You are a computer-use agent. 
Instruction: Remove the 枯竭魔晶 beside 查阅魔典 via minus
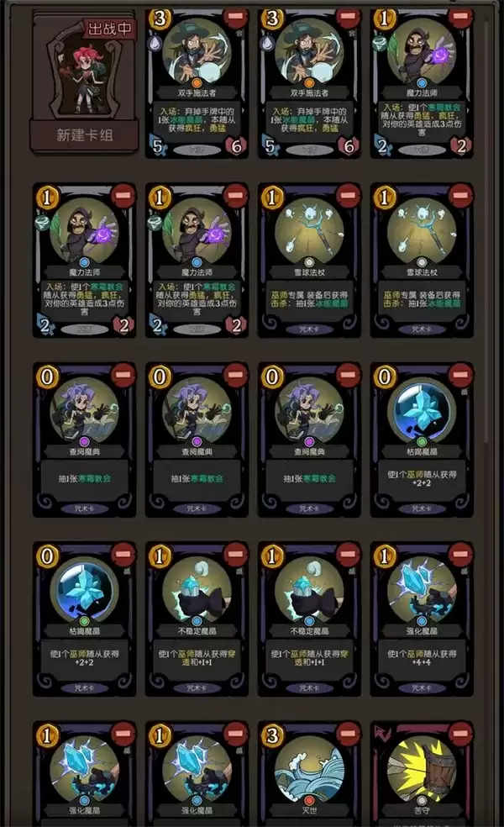tap(459, 375)
